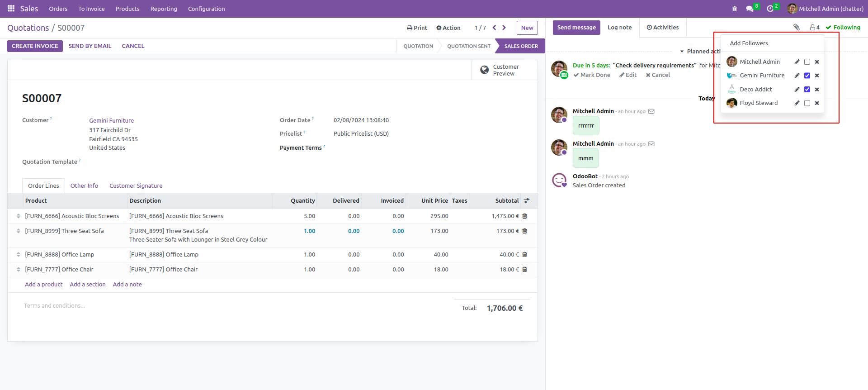Delete the Acoustic Bloc Screens order line
This screenshot has width=868, height=390.
(x=525, y=216)
